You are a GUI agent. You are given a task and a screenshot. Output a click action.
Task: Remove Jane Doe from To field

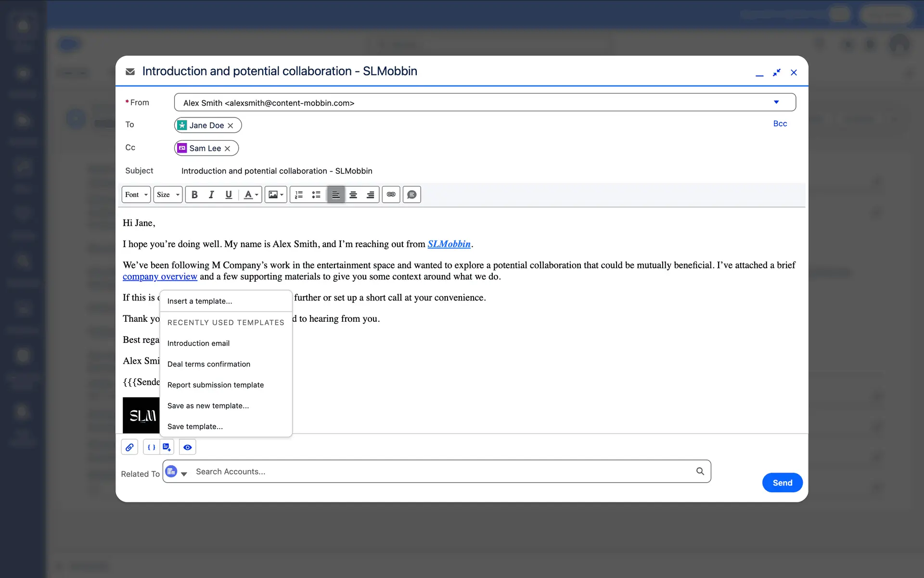231,126
